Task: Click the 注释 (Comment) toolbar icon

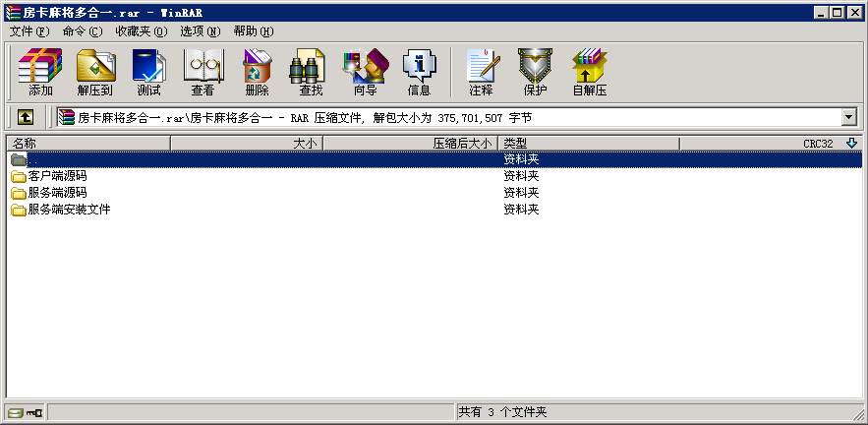Action: click(x=481, y=72)
